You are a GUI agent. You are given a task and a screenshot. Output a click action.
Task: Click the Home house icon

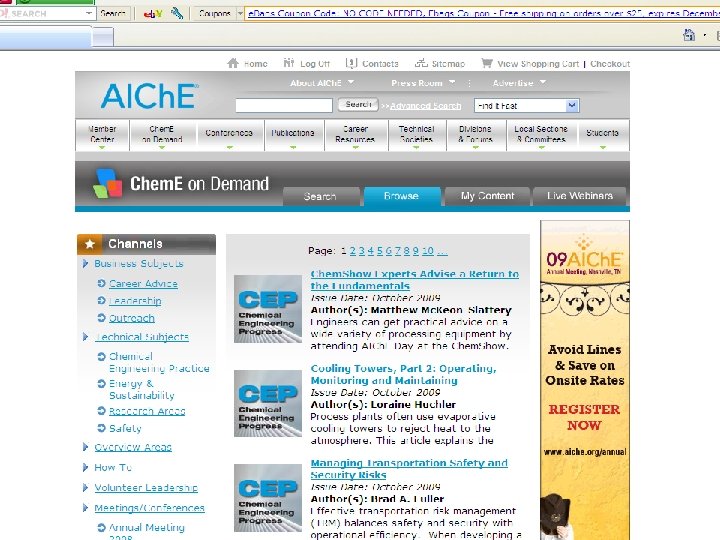[233, 63]
